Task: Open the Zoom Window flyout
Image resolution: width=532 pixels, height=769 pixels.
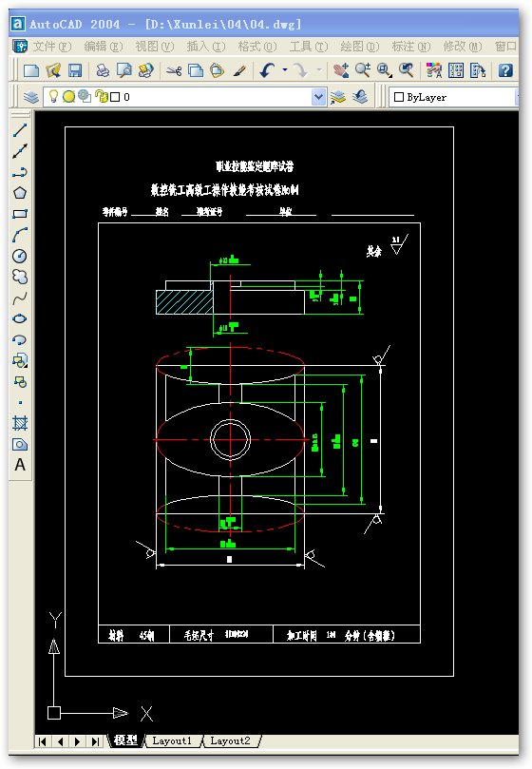Action: (x=384, y=70)
